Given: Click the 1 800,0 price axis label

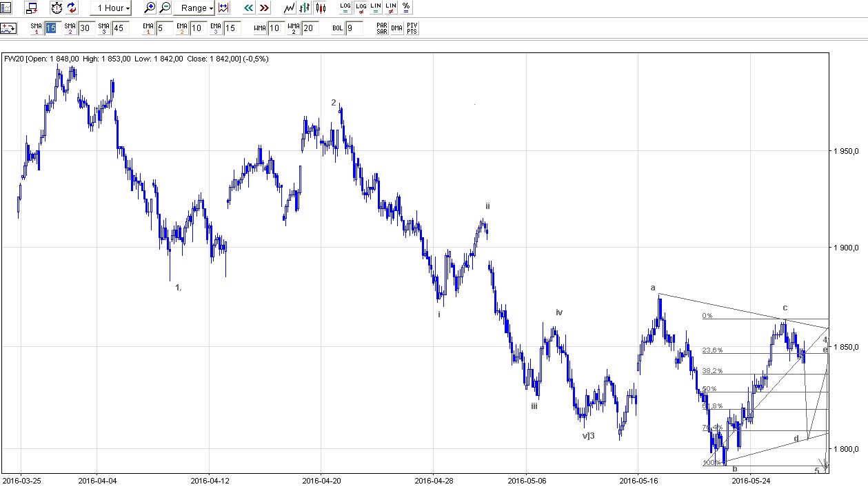Looking at the screenshot, I should tap(846, 450).
